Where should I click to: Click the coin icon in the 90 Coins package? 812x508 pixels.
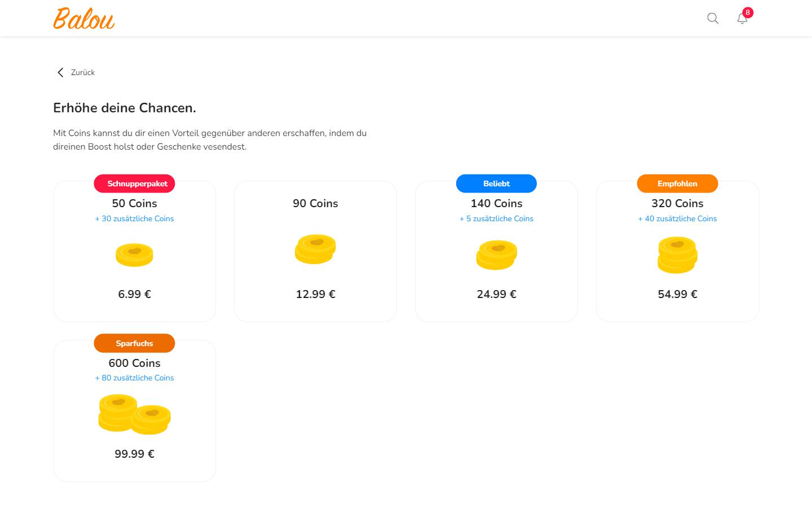coord(315,249)
